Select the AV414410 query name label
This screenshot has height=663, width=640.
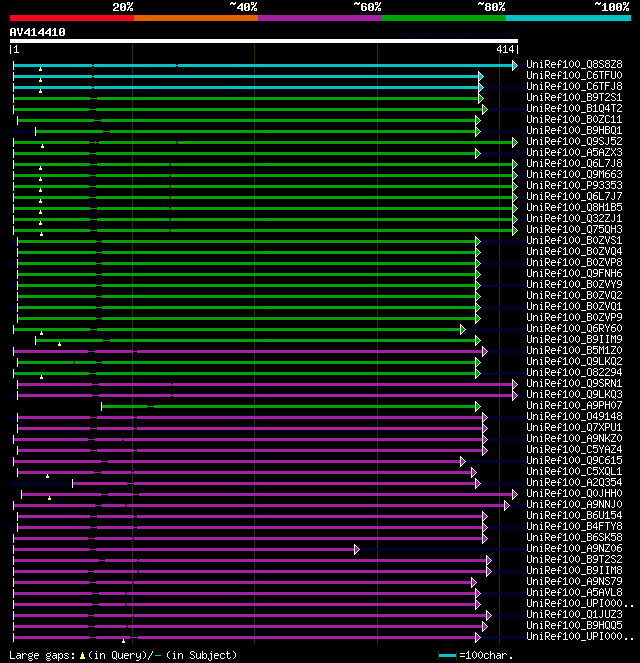point(37,32)
